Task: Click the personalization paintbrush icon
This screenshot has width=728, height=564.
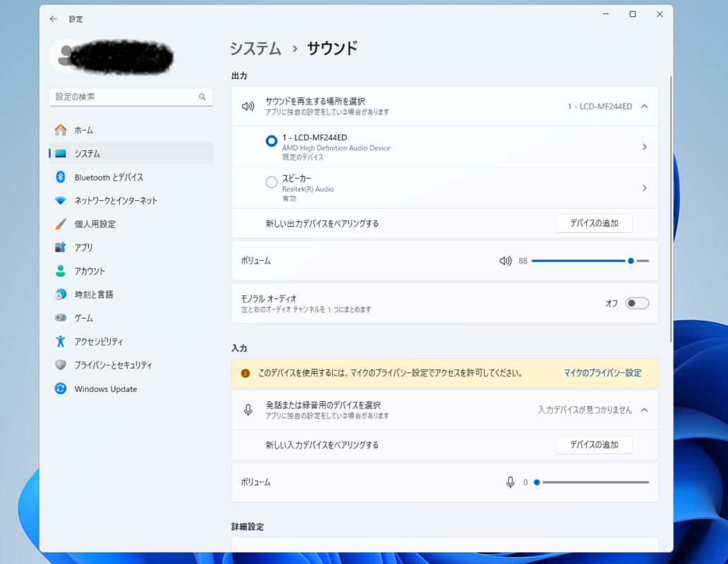Action: pyautogui.click(x=61, y=224)
